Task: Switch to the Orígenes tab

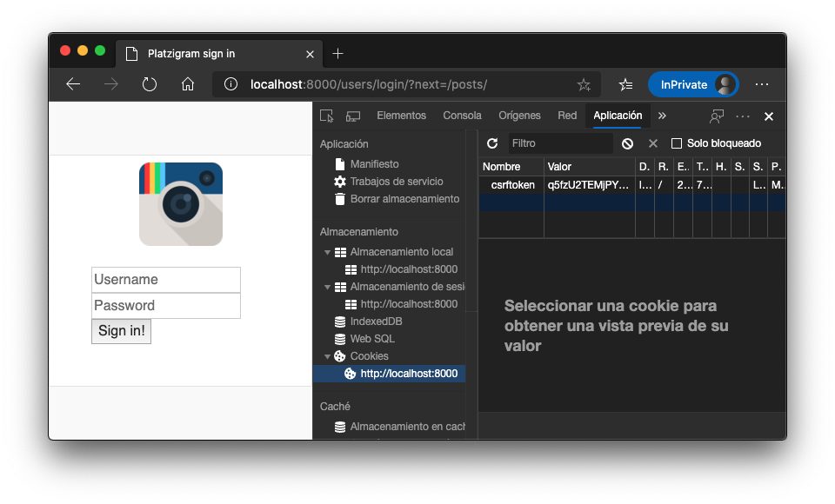Action: click(x=519, y=116)
